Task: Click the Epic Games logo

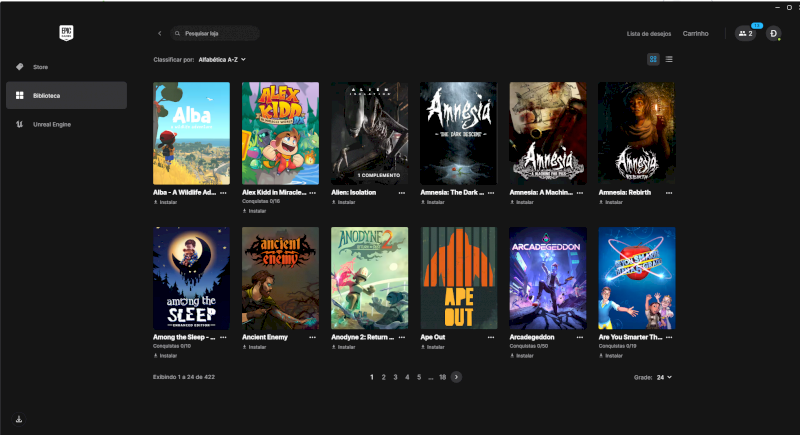Action: tap(66, 33)
